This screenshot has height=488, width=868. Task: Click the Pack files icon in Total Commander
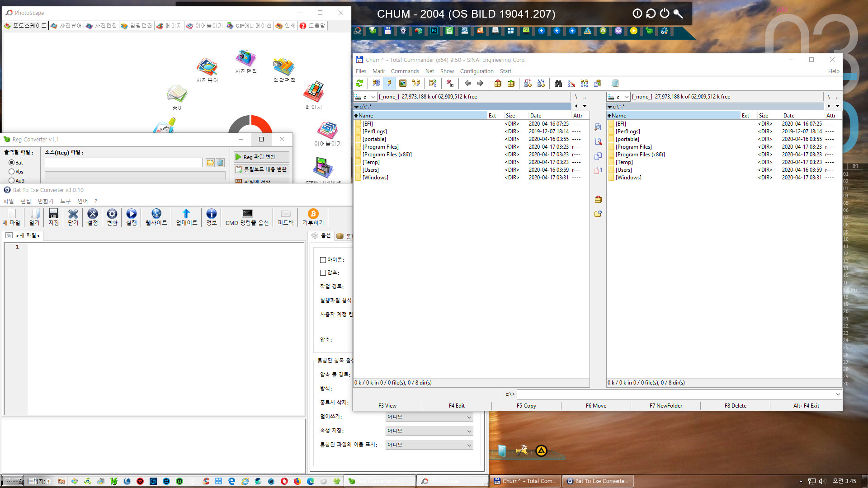pyautogui.click(x=498, y=83)
